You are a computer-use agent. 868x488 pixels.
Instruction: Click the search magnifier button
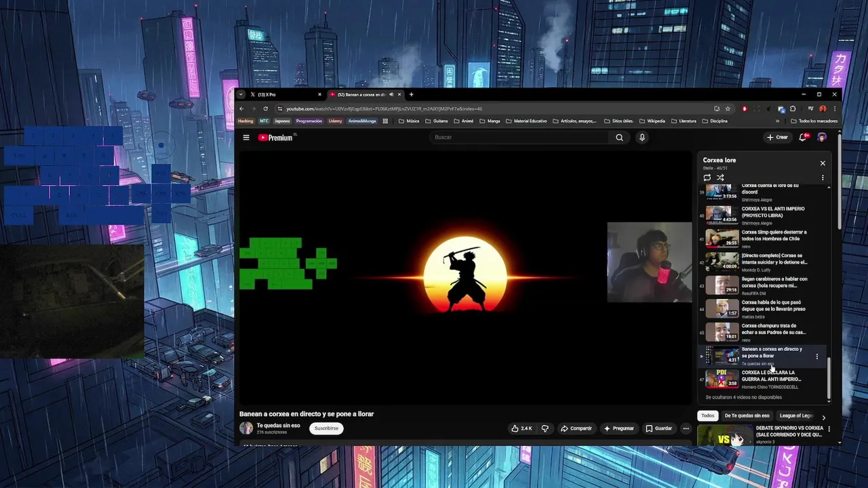(619, 138)
